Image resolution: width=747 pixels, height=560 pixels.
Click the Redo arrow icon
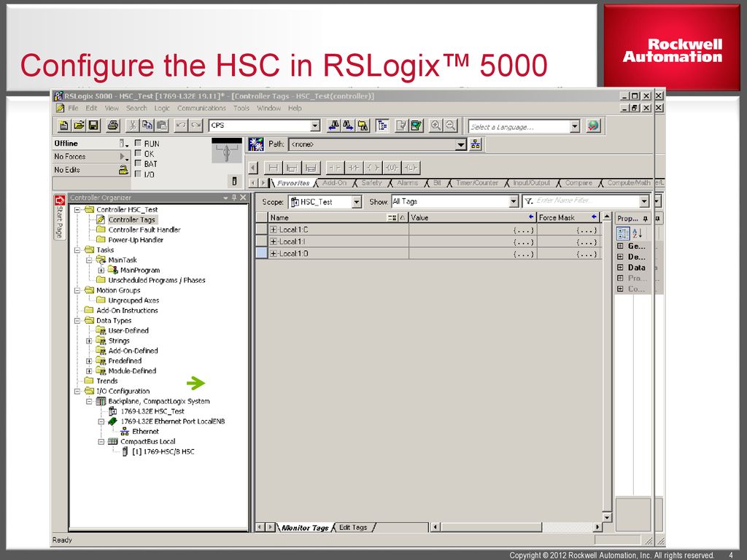tap(196, 125)
